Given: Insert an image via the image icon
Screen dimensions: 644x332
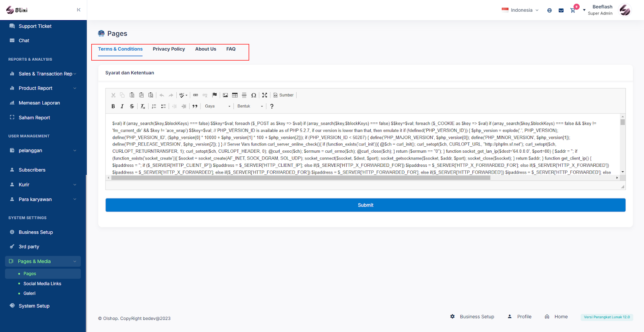Looking at the screenshot, I should click(x=225, y=95).
